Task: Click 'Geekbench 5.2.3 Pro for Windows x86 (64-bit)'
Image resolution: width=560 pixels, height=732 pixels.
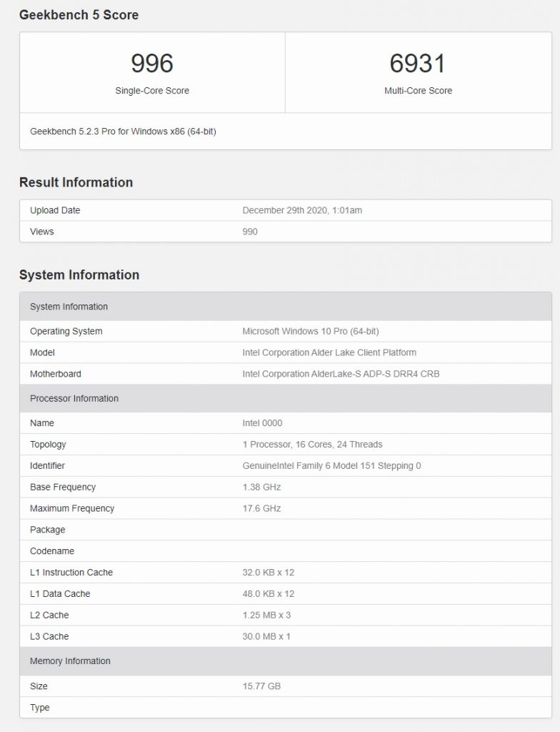Action: coord(123,132)
